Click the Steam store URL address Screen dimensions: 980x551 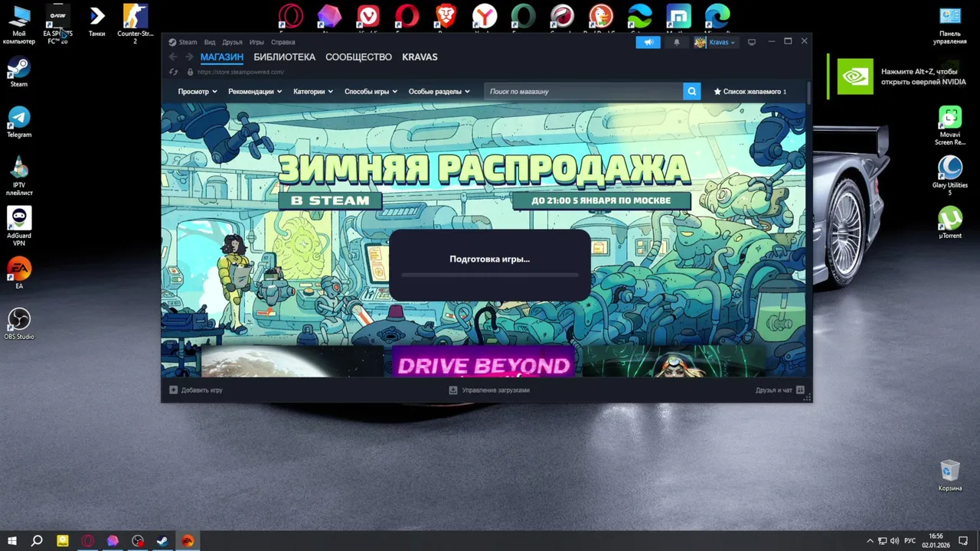pos(240,72)
